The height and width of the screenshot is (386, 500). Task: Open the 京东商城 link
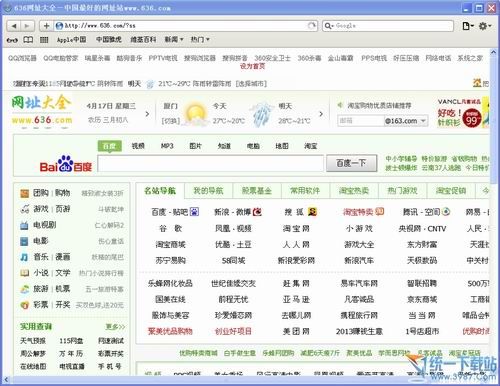(x=422, y=299)
